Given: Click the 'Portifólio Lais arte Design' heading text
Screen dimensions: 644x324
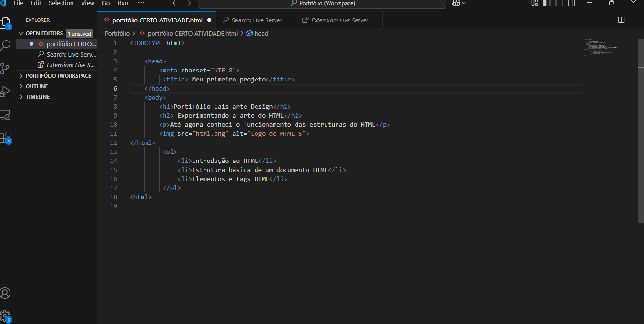Looking at the screenshot, I should tap(223, 107).
